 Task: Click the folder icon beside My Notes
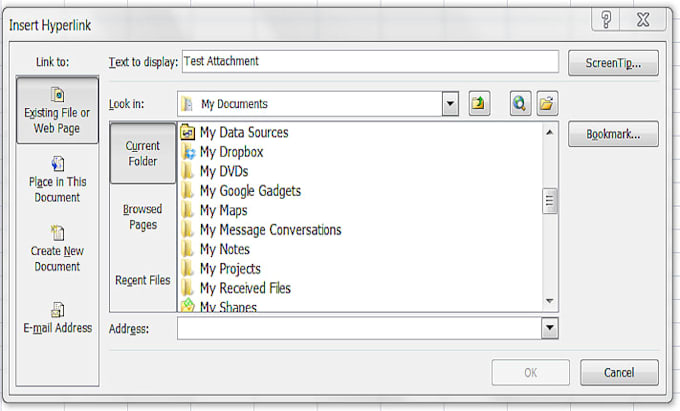188,249
